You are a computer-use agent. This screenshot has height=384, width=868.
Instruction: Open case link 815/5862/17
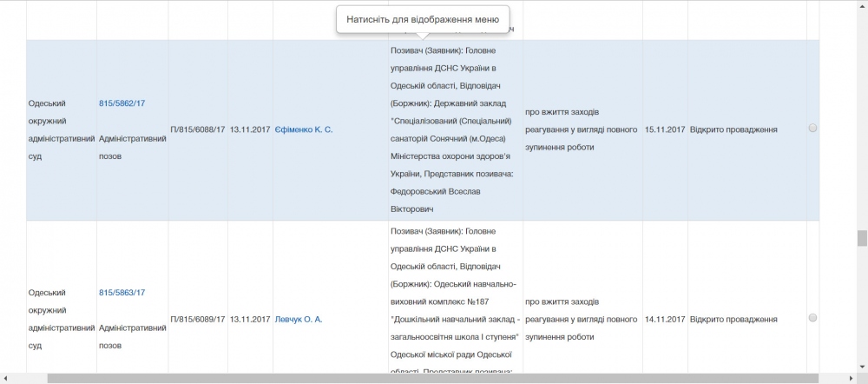[x=122, y=103]
